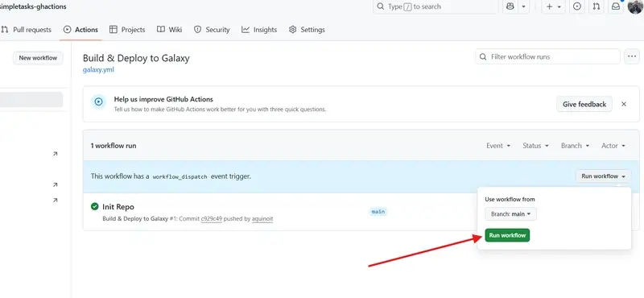Expand the Branch filter dropdown

[x=575, y=146]
